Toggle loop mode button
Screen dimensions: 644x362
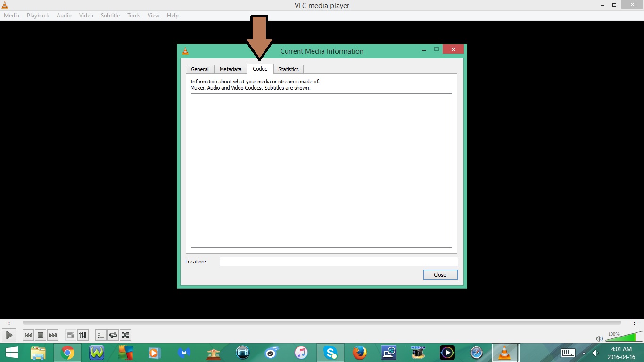(x=113, y=335)
